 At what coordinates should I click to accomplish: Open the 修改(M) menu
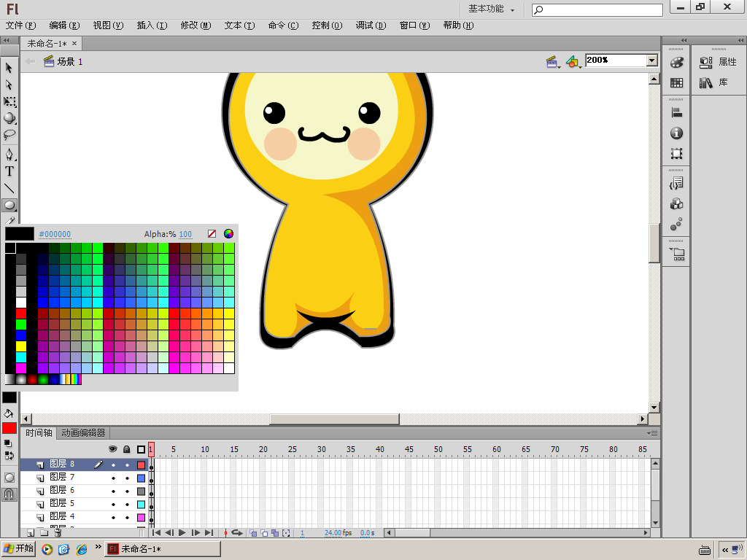[x=196, y=26]
